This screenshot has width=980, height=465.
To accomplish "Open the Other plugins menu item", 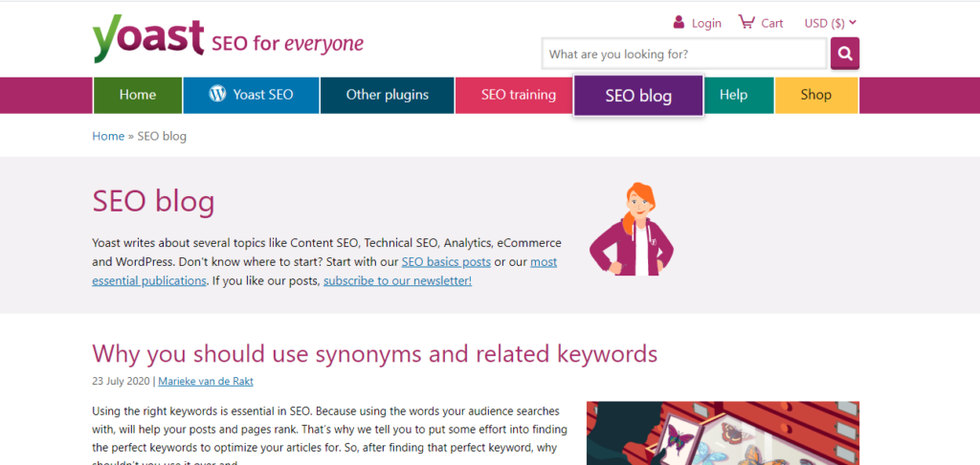I will (x=387, y=95).
